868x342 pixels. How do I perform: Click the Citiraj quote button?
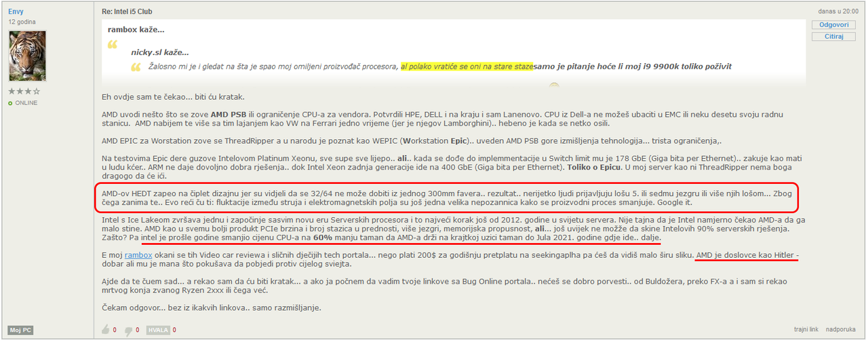pos(833,37)
